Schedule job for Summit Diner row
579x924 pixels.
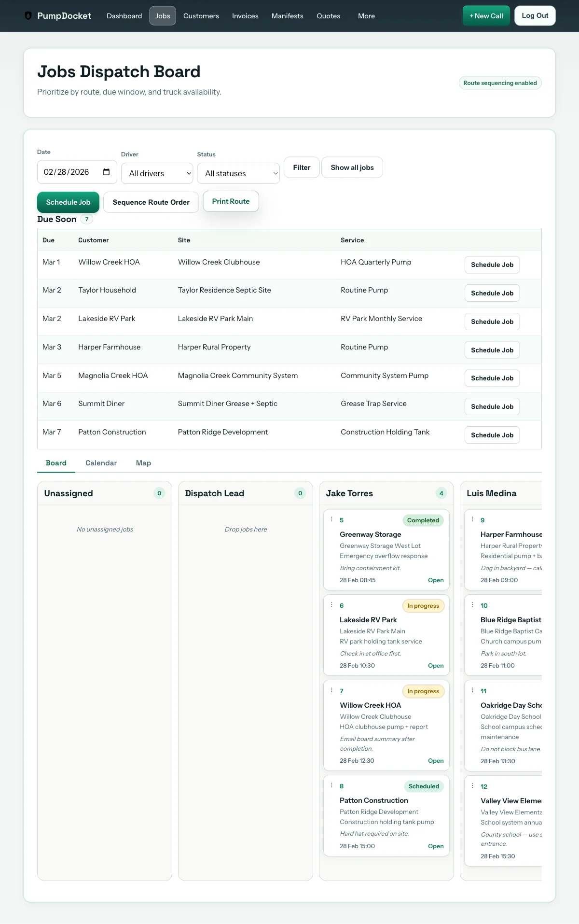tap(492, 407)
